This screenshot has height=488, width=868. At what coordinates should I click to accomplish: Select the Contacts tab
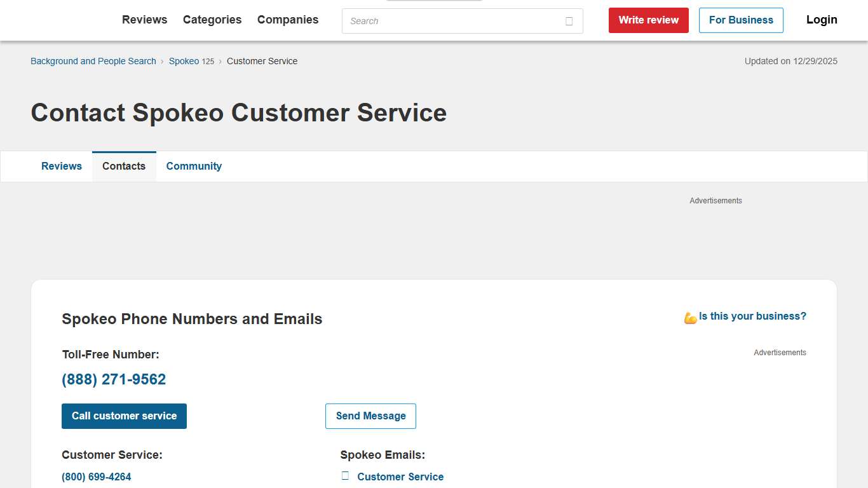point(124,166)
